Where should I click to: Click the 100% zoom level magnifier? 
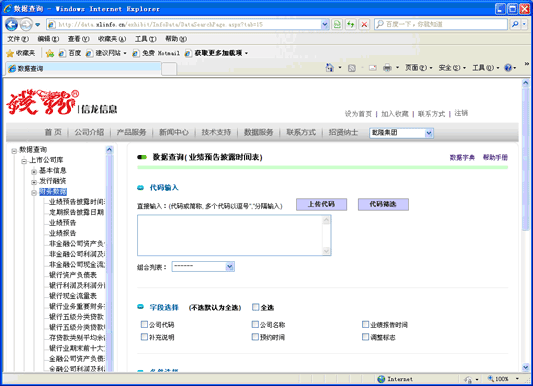click(x=491, y=379)
